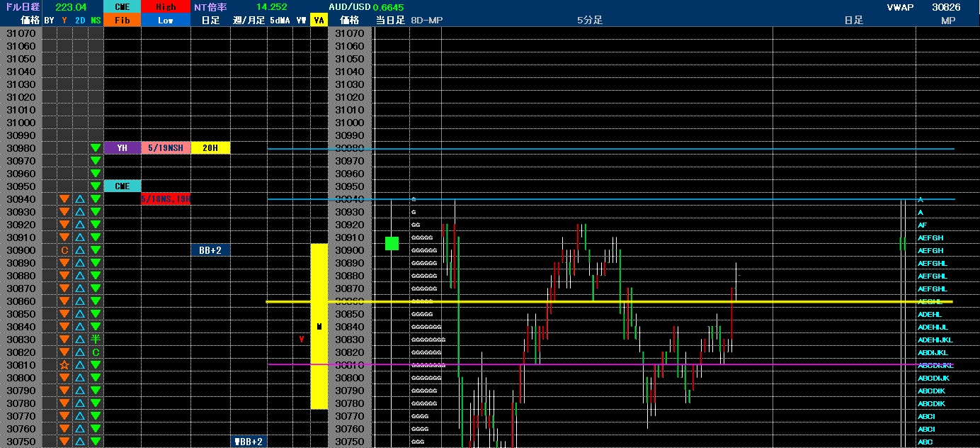Click the green square marker in the 当日足 column
The image size is (980, 448).
pos(392,243)
